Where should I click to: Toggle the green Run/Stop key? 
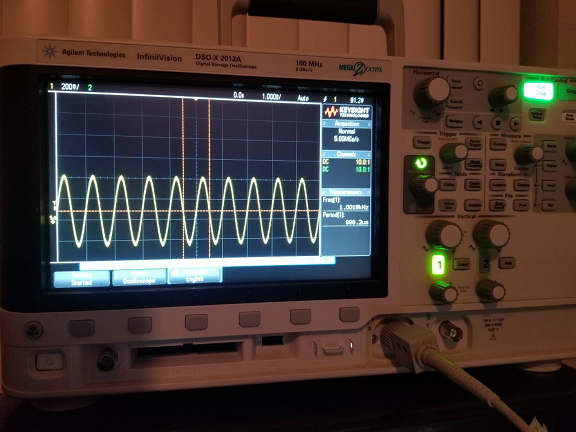click(x=538, y=91)
